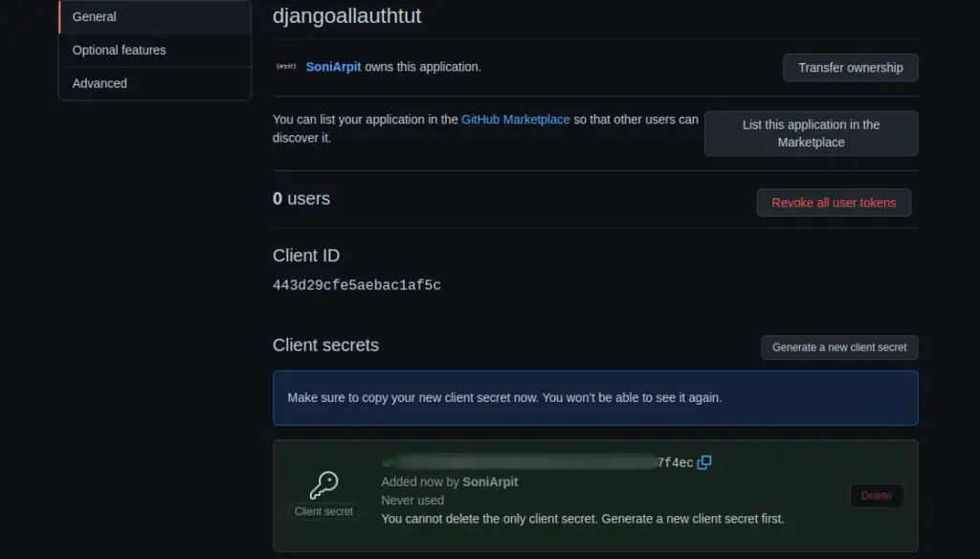Click List this application in the Marketplace
The width and height of the screenshot is (980, 559).
[812, 133]
